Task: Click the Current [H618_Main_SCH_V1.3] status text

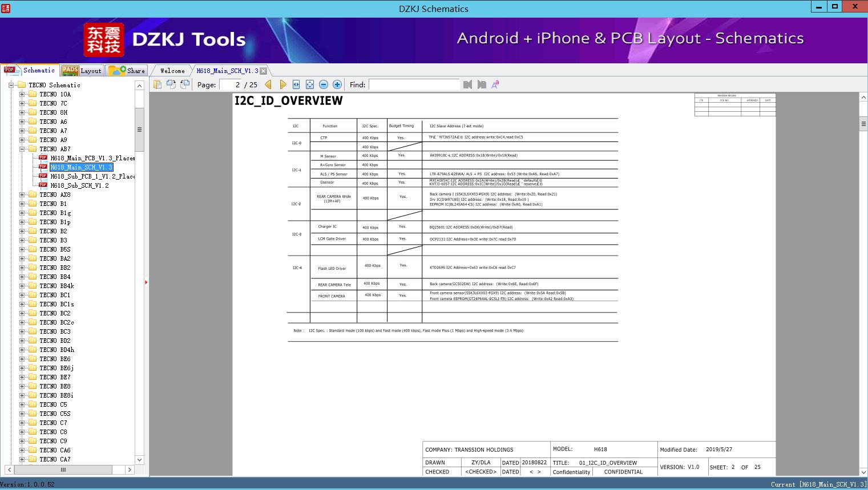Action: pos(818,484)
